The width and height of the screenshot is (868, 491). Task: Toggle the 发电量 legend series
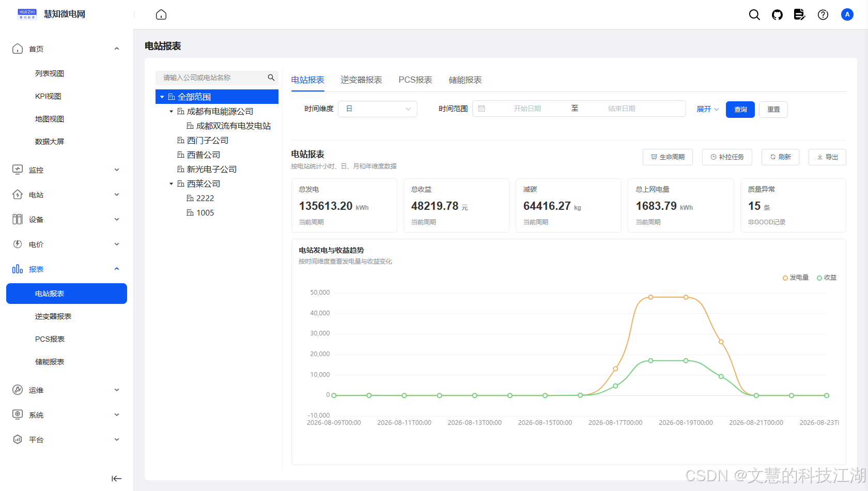[796, 278]
